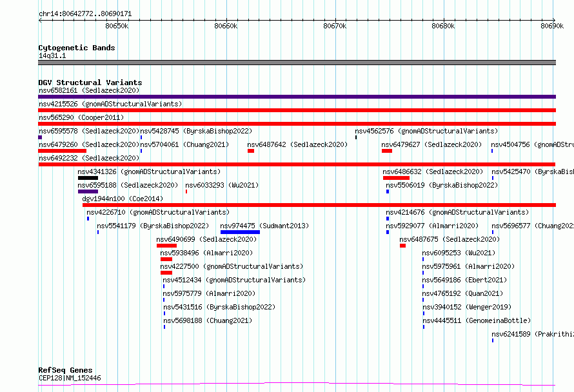Click nsv5698188 (Chuang2021) label
Screen dimensions: 574x392
208,320
